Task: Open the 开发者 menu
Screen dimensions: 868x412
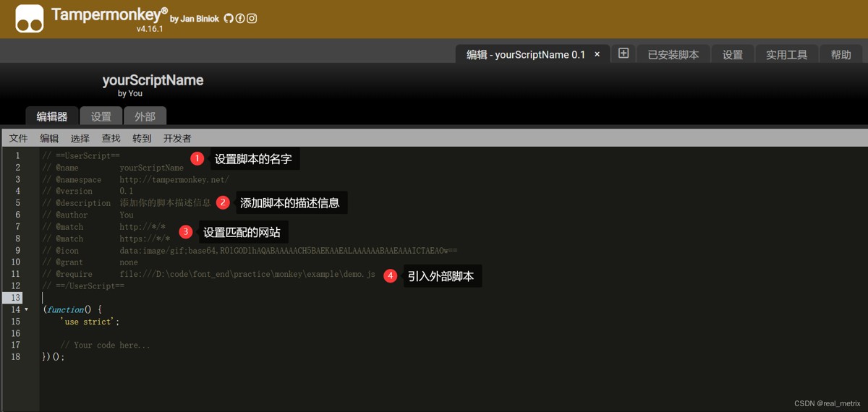Action: [x=177, y=138]
